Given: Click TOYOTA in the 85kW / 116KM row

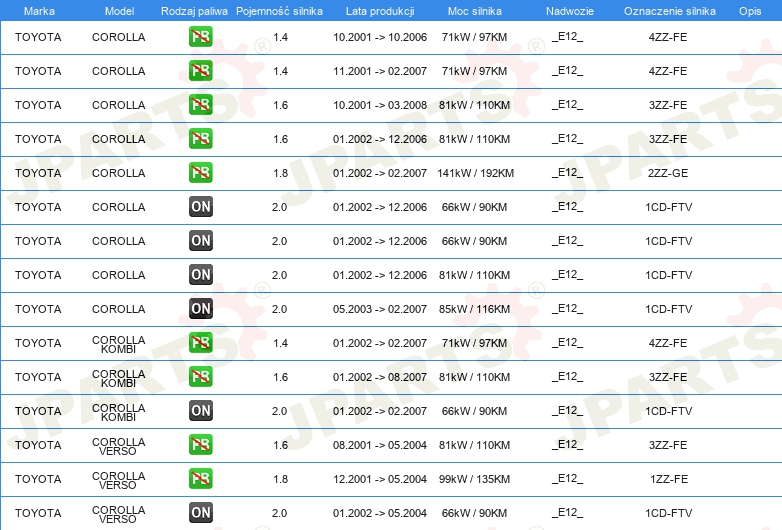Looking at the screenshot, I should pos(38,309).
